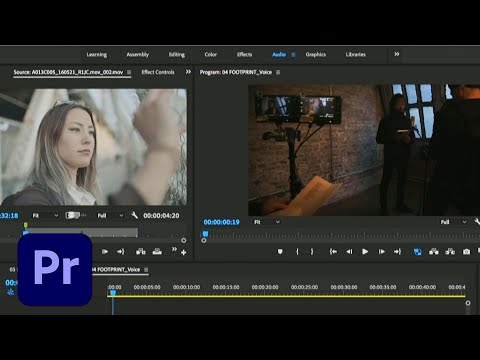480x360 pixels.
Task: Open the program monitor Fit zoom dropdown
Action: coord(267,222)
